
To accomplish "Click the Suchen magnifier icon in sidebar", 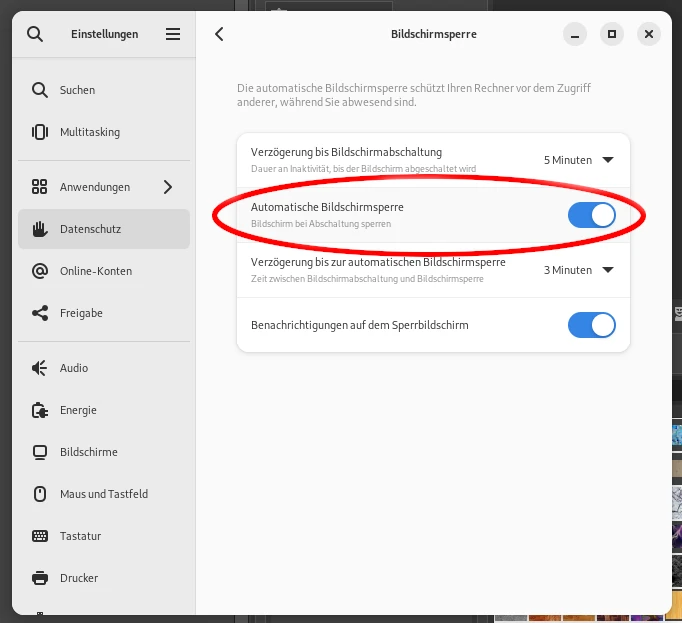I will (40, 90).
